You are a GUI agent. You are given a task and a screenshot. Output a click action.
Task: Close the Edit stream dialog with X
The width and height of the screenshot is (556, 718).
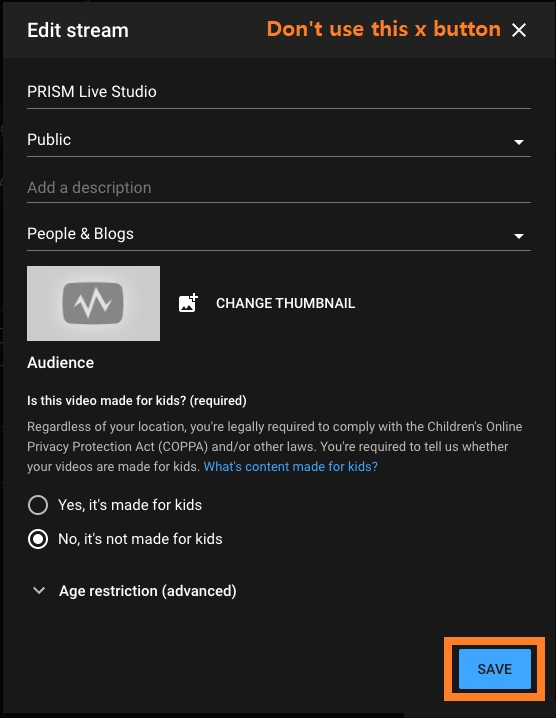coord(518,30)
